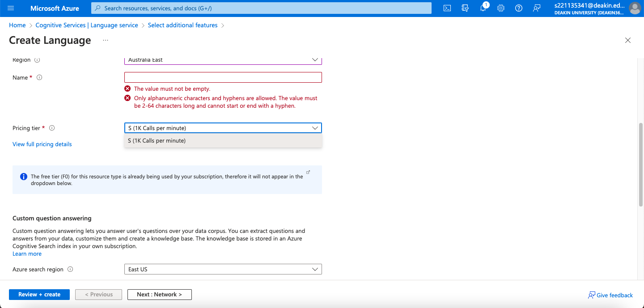Click the Next : Network button

pyautogui.click(x=160, y=295)
